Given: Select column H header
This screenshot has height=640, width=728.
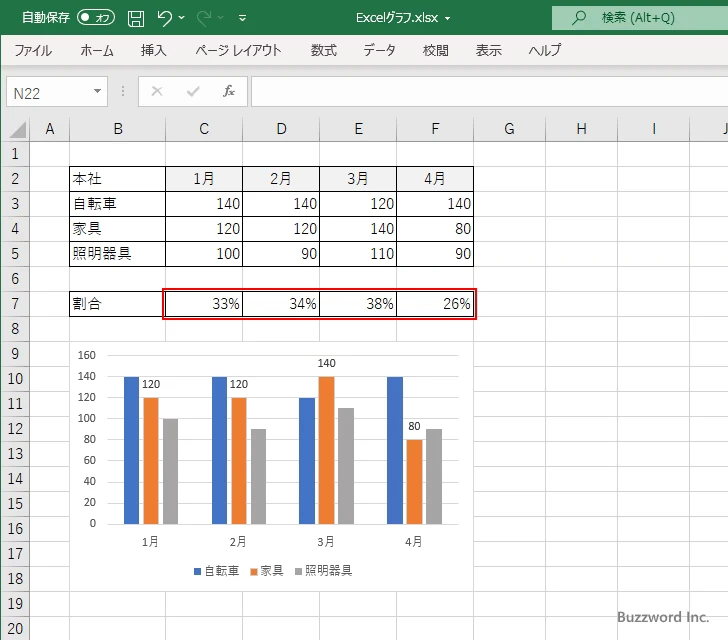Looking at the screenshot, I should (581, 129).
